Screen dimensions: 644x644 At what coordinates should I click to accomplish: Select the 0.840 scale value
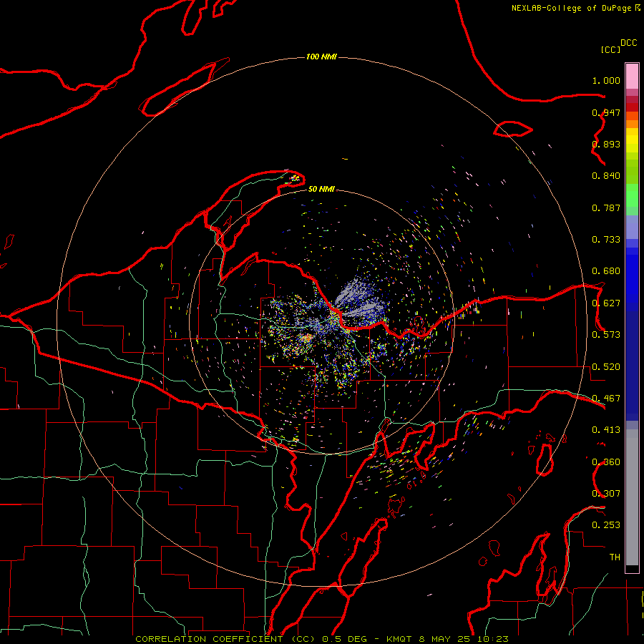pos(606,176)
